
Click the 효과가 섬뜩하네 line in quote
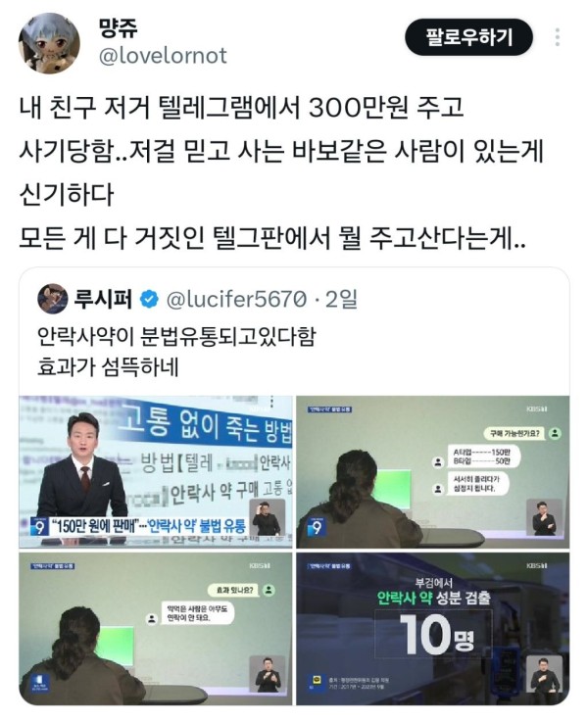(x=108, y=367)
